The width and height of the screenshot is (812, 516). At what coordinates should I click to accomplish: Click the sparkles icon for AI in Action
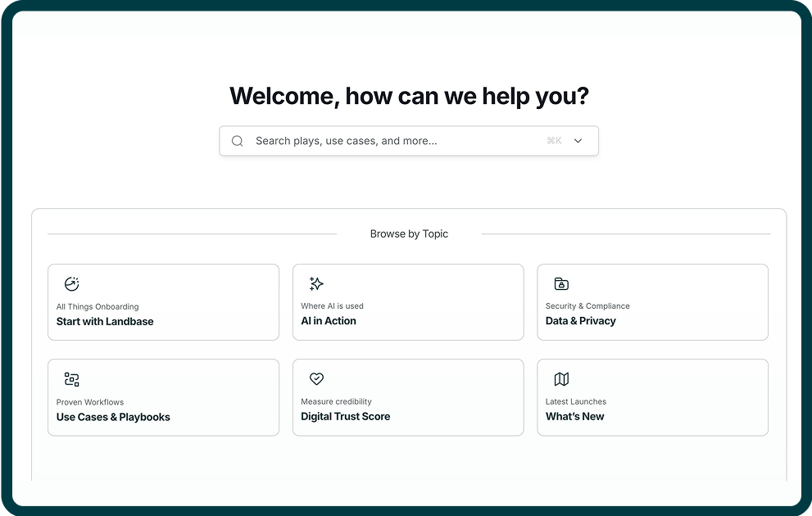[x=316, y=283]
